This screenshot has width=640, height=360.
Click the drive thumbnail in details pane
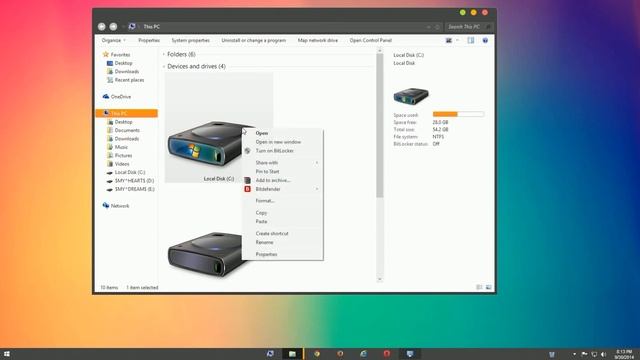coord(411,96)
